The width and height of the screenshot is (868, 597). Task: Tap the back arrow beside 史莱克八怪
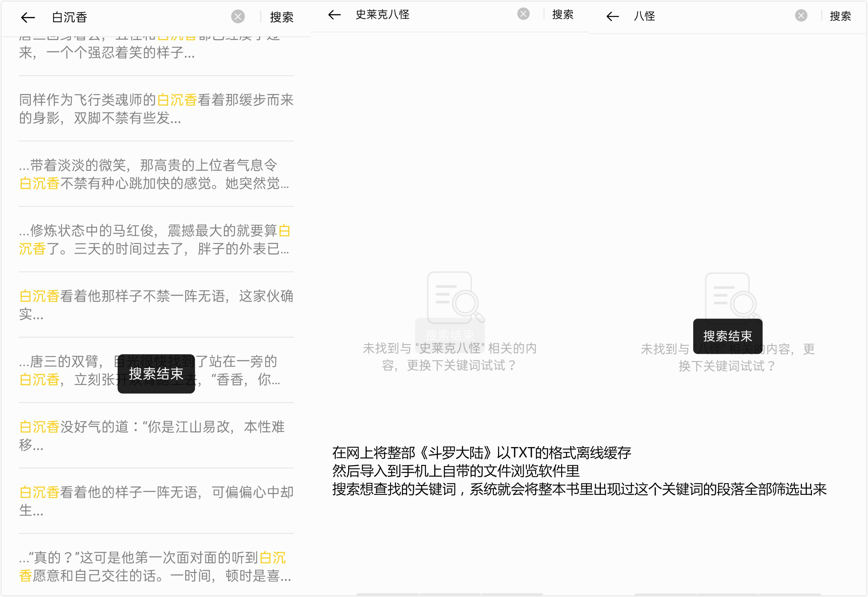334,14
